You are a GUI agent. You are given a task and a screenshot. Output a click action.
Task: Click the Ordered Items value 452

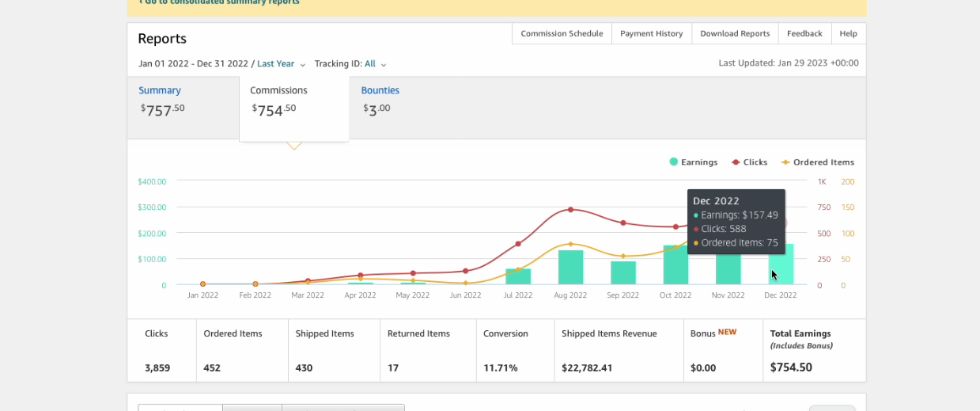pos(212,368)
